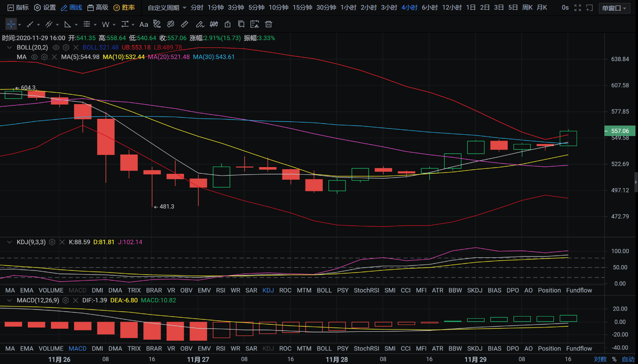This screenshot has width=638, height=364.
Task: Click the 胜率 win rate button
Action: pos(124,8)
